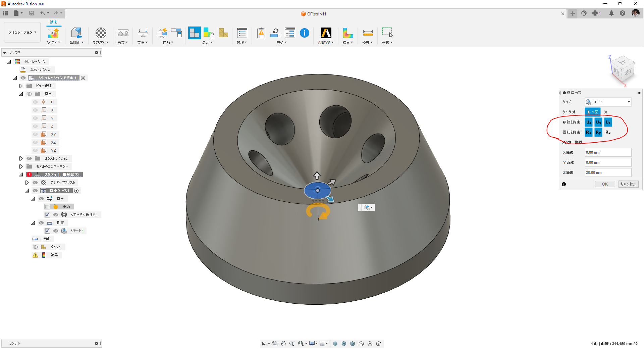Open the 接触 toolbar menu label

coord(168,43)
